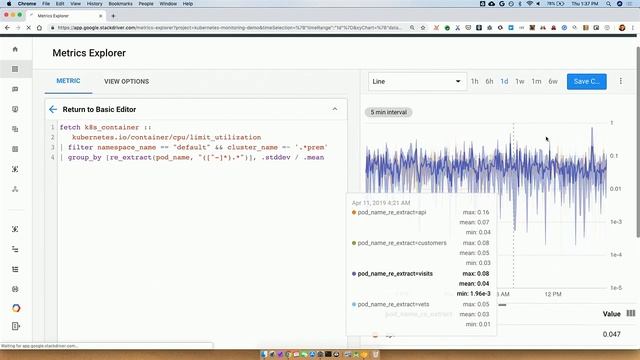
Task: Click the Metrics Explorer page title
Action: [89, 53]
